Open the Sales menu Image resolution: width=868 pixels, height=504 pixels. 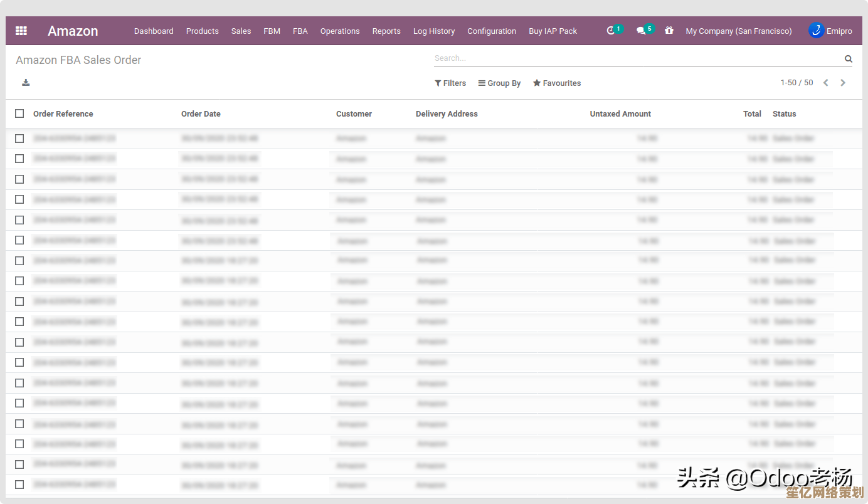241,31
